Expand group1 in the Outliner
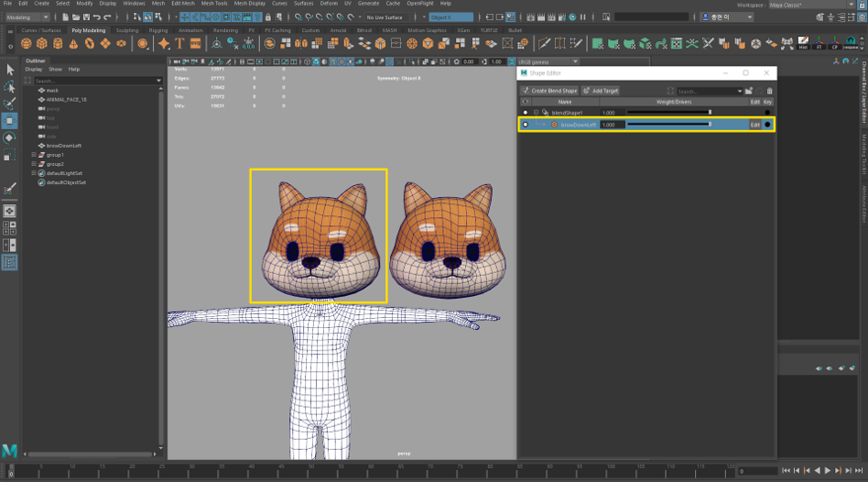Viewport: 868px width, 482px height. [34, 155]
